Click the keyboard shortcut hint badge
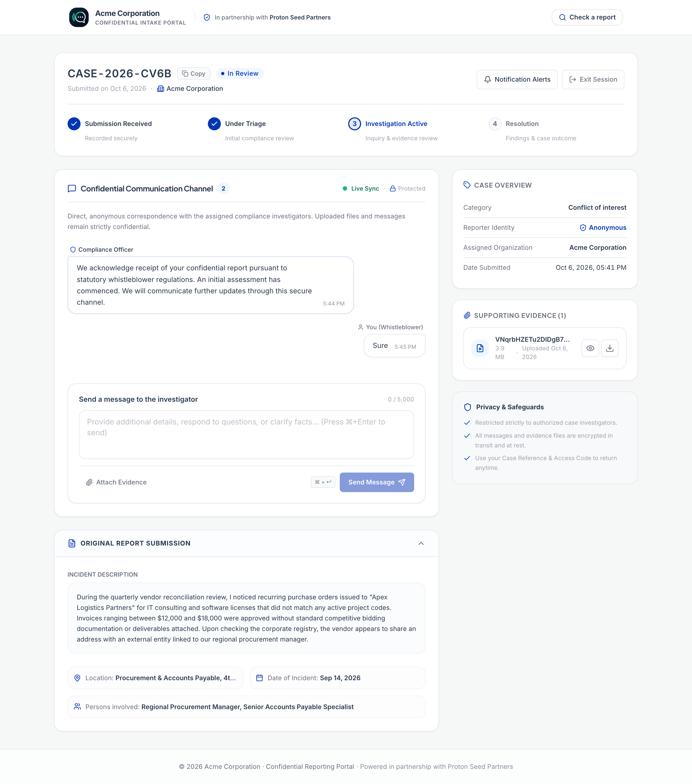The image size is (692, 784). tap(323, 482)
